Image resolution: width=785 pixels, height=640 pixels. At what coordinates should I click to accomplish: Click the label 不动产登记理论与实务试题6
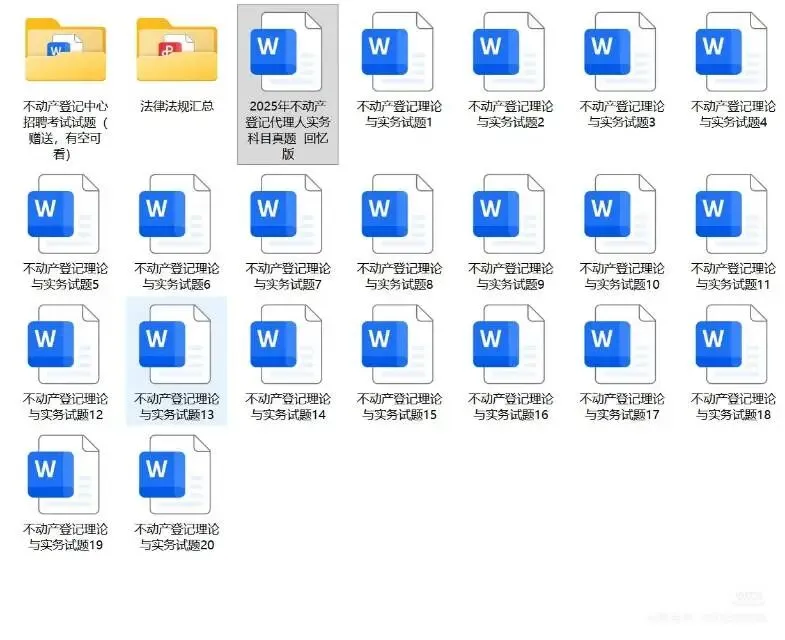pyautogui.click(x=177, y=276)
